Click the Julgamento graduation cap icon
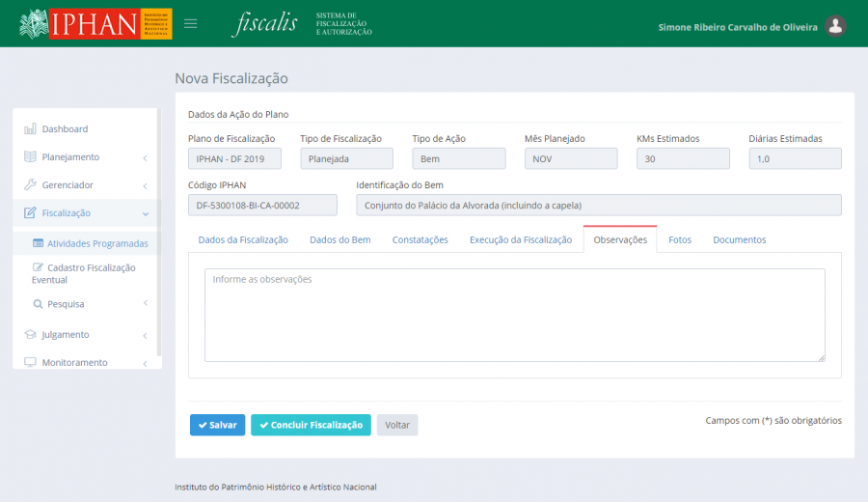Screen dimensions: 868x502 30,335
